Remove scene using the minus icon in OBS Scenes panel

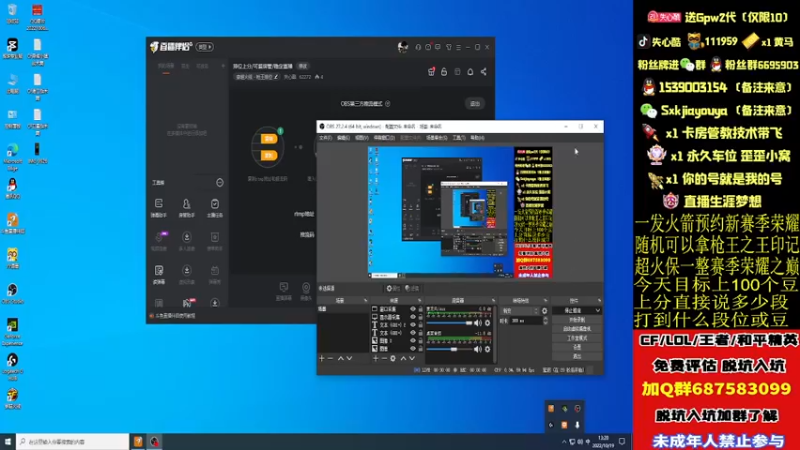[330, 359]
